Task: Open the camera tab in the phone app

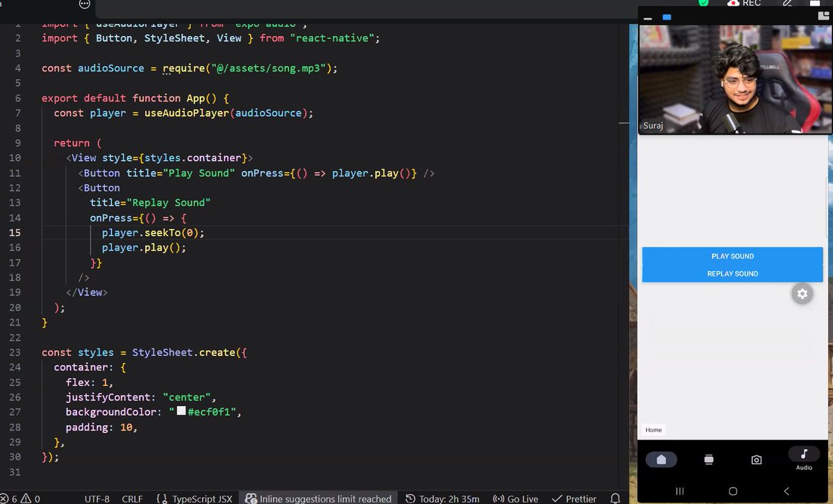Action: coord(757,460)
